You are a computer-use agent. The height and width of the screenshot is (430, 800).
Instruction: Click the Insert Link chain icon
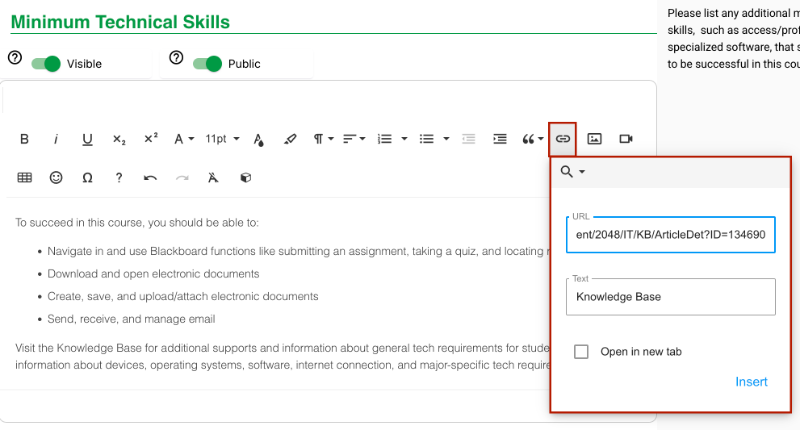click(562, 139)
